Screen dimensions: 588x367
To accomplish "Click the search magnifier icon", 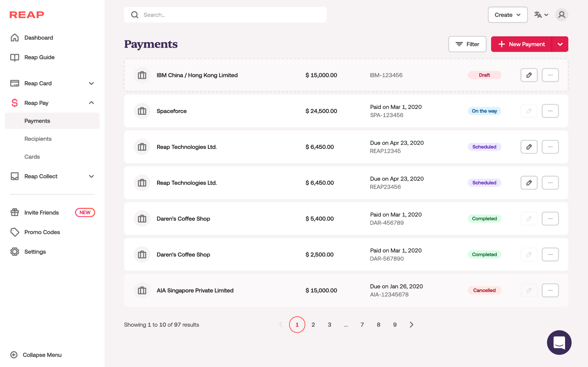I will pyautogui.click(x=135, y=15).
